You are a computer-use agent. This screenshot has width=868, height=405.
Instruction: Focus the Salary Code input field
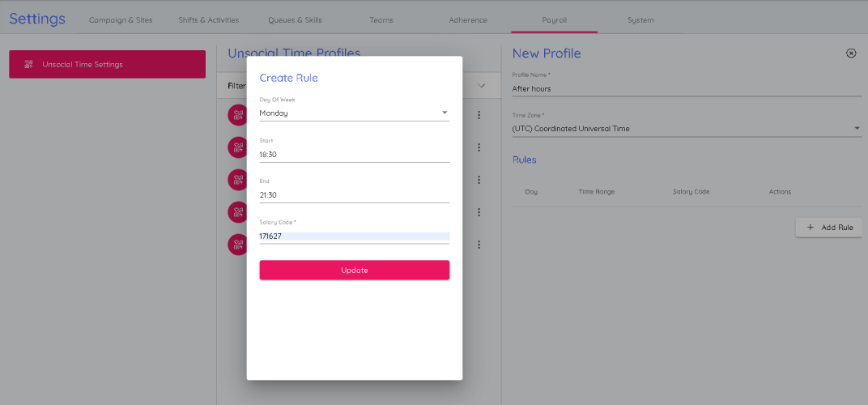click(x=354, y=237)
